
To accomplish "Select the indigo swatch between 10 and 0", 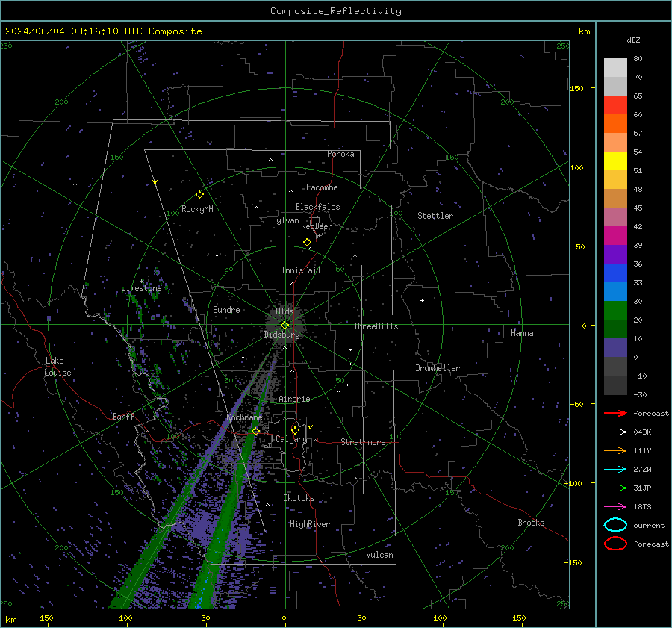I will (615, 348).
